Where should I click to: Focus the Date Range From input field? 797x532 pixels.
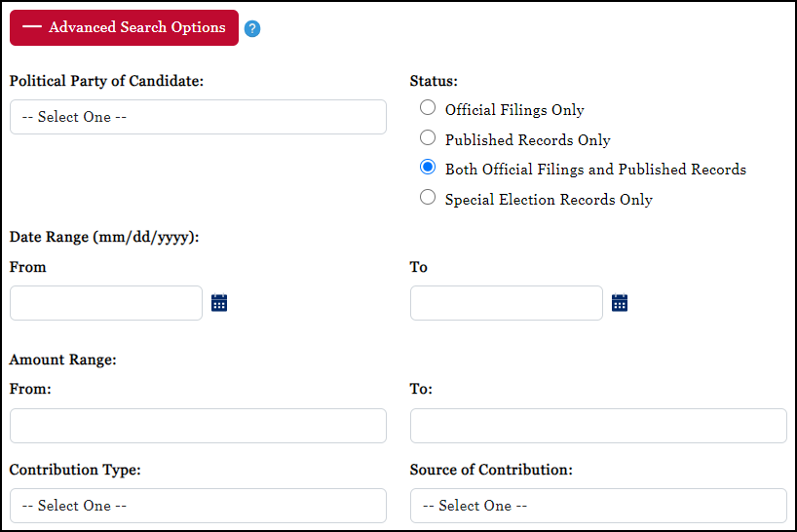pyautogui.click(x=106, y=303)
